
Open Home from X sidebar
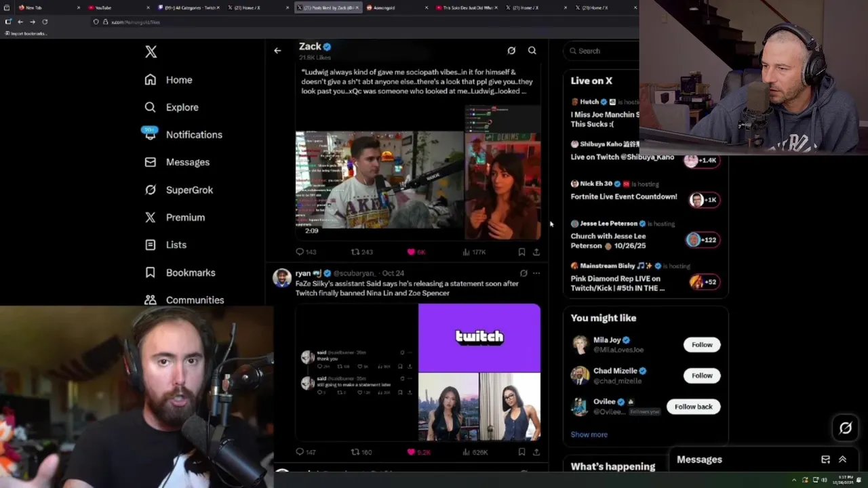(169, 80)
